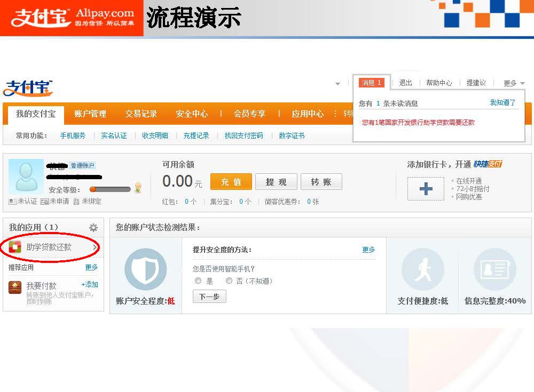Open the loan repayment notification message
The height and width of the screenshot is (392, 534).
pyautogui.click(x=418, y=123)
